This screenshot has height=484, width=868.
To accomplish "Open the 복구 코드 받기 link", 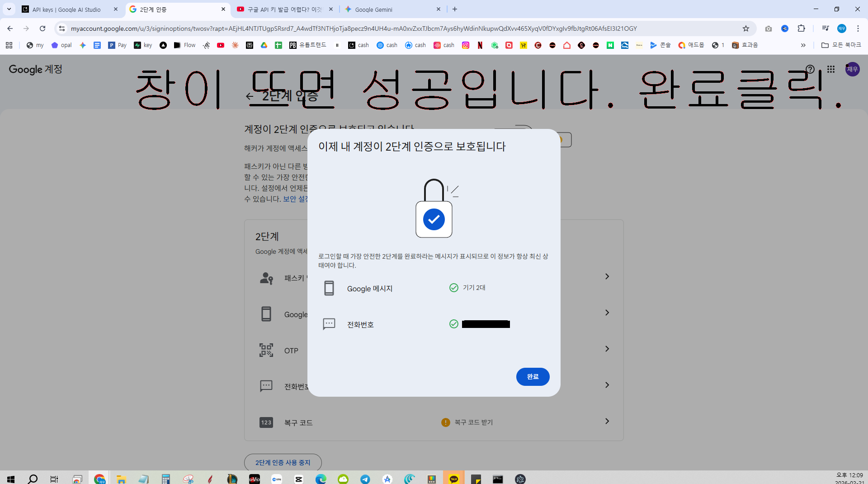I will [x=473, y=422].
